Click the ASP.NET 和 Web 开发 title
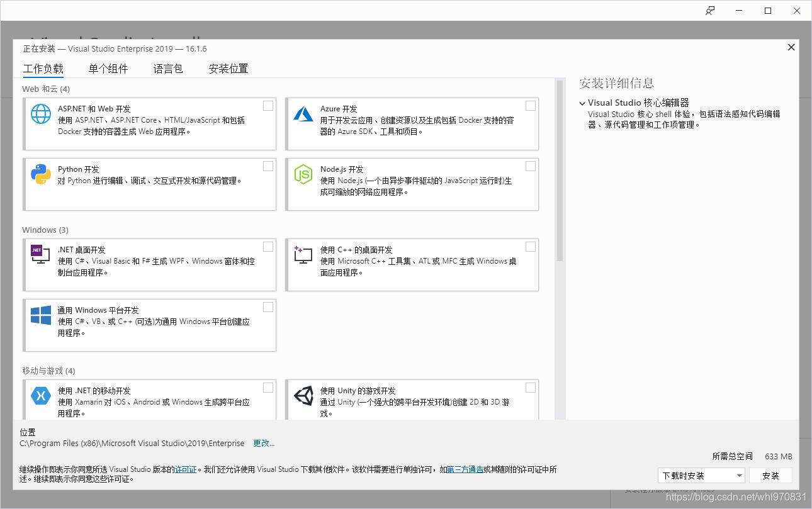The width and height of the screenshot is (812, 509). coord(94,109)
